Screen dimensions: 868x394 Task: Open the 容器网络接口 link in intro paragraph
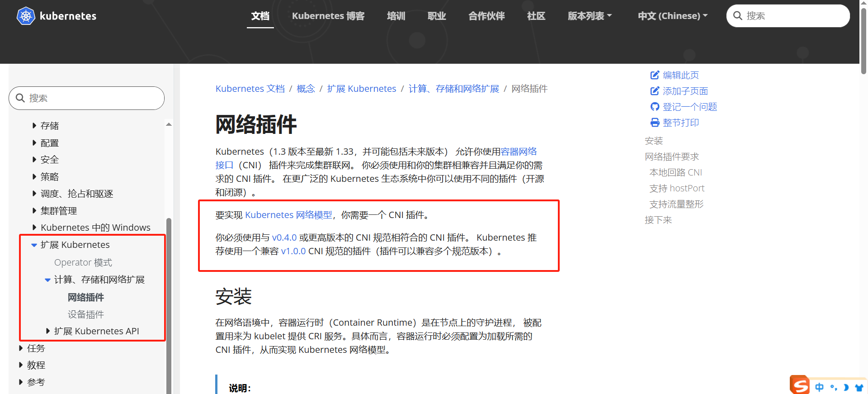tap(519, 152)
